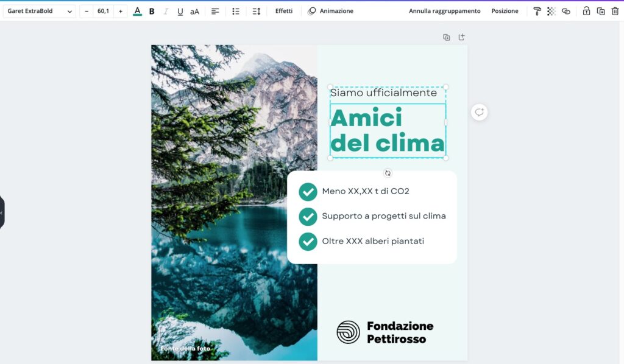Viewport: 624px width, 364px height.
Task: Open the Posizione panel
Action: [x=505, y=11]
